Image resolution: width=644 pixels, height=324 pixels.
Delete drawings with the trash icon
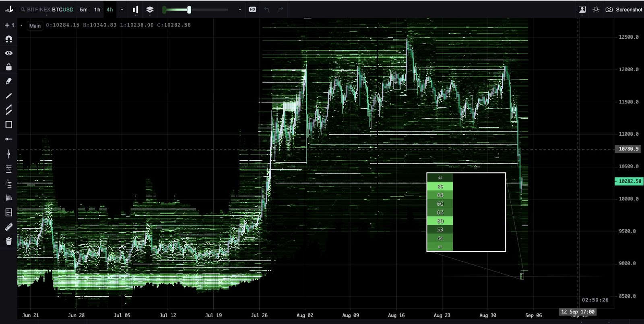pos(8,241)
